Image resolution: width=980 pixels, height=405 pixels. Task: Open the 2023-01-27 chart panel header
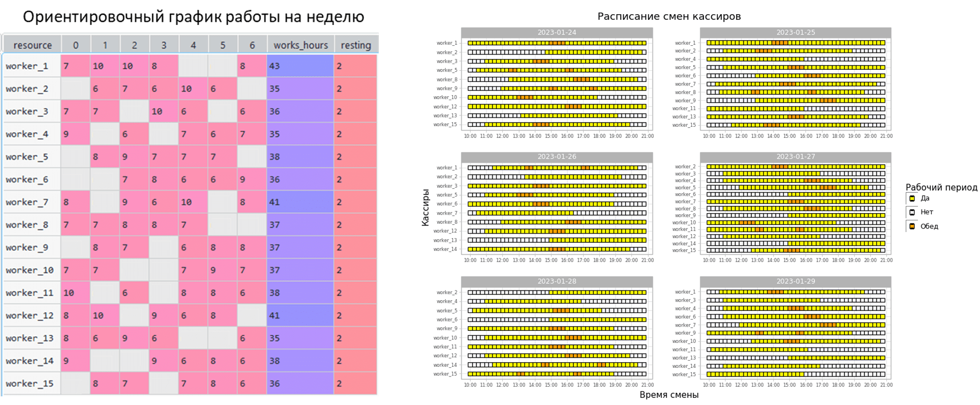[795, 157]
